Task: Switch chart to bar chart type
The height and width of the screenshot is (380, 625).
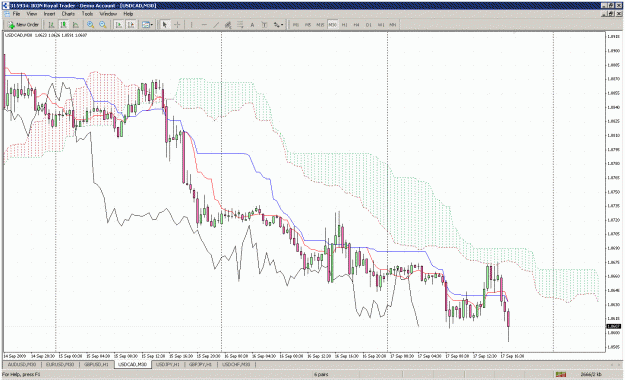Action: (x=51, y=25)
